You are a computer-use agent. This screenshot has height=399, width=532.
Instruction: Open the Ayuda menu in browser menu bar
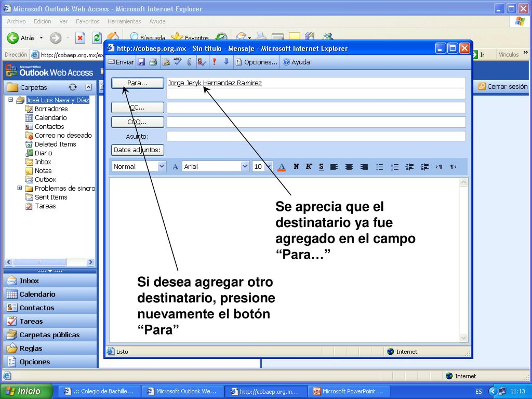(157, 21)
